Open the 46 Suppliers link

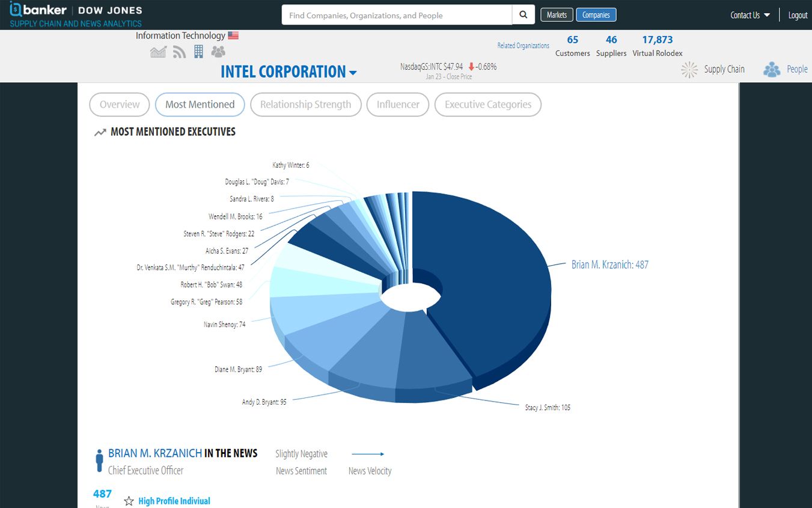point(611,46)
